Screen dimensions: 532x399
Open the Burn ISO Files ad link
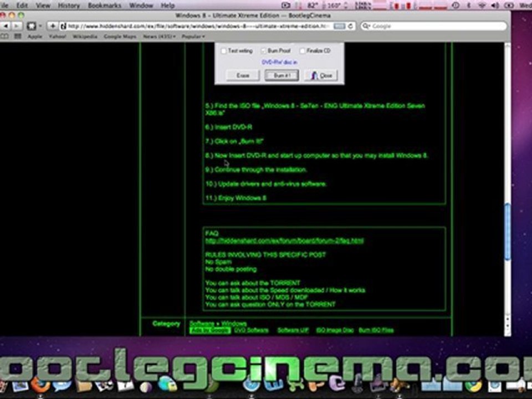[x=376, y=330]
